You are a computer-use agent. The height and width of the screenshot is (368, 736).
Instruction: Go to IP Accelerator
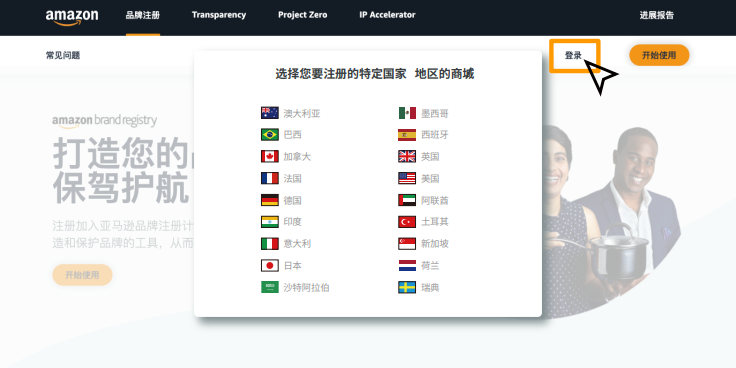(387, 15)
